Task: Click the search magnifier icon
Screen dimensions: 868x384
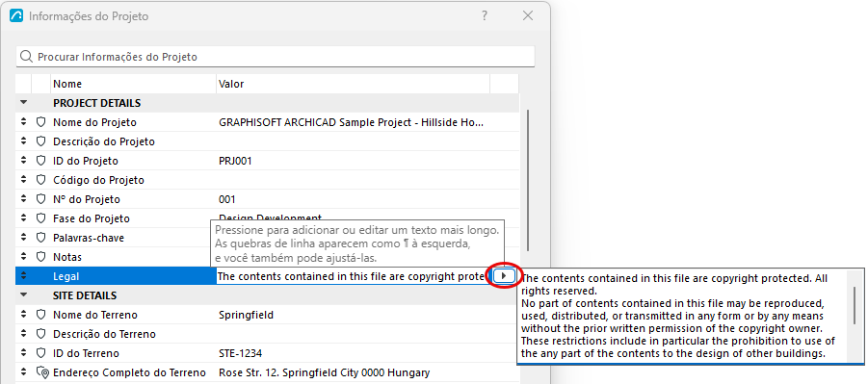Action: point(26,57)
